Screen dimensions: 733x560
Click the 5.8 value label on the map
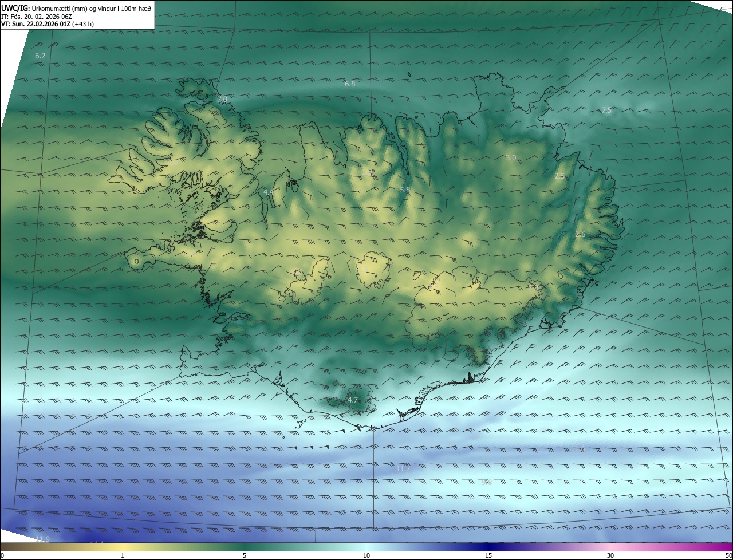click(x=405, y=190)
